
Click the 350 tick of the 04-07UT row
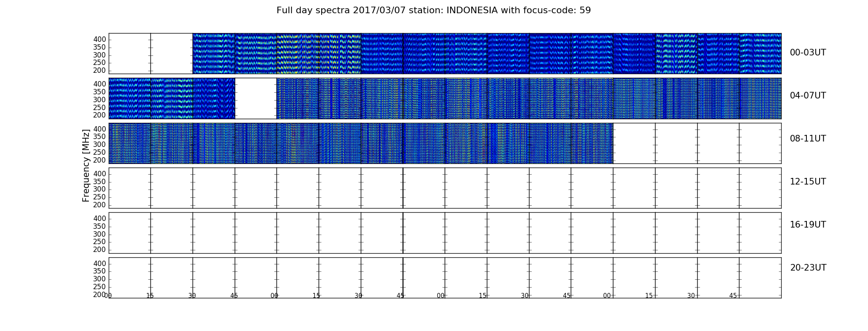(x=100, y=92)
